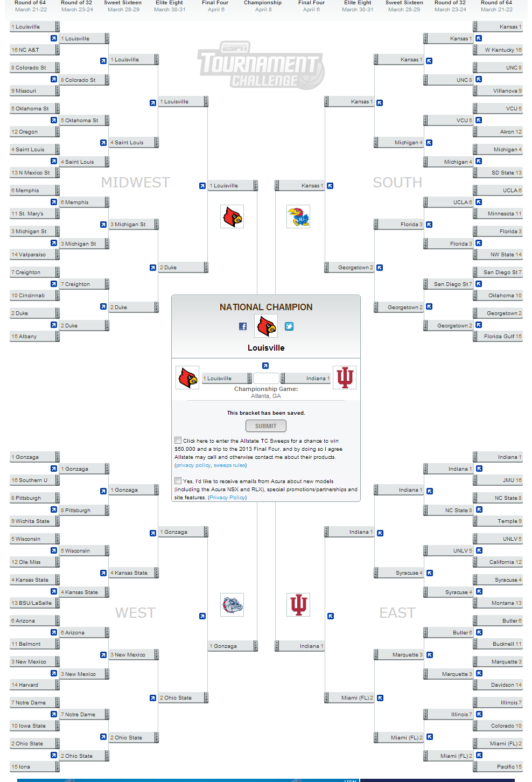This screenshot has width=532, height=782.
Task: Open the sweeps rules link
Action: pyautogui.click(x=229, y=465)
